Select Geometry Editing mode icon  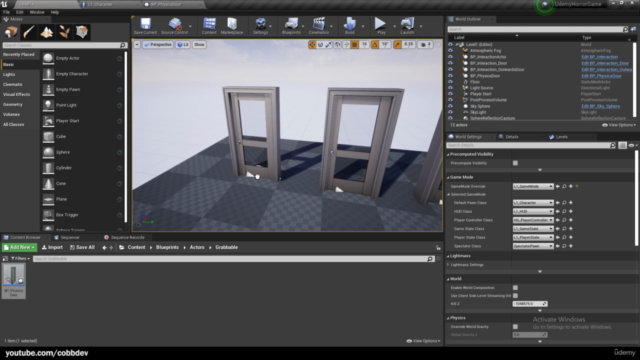pyautogui.click(x=82, y=32)
